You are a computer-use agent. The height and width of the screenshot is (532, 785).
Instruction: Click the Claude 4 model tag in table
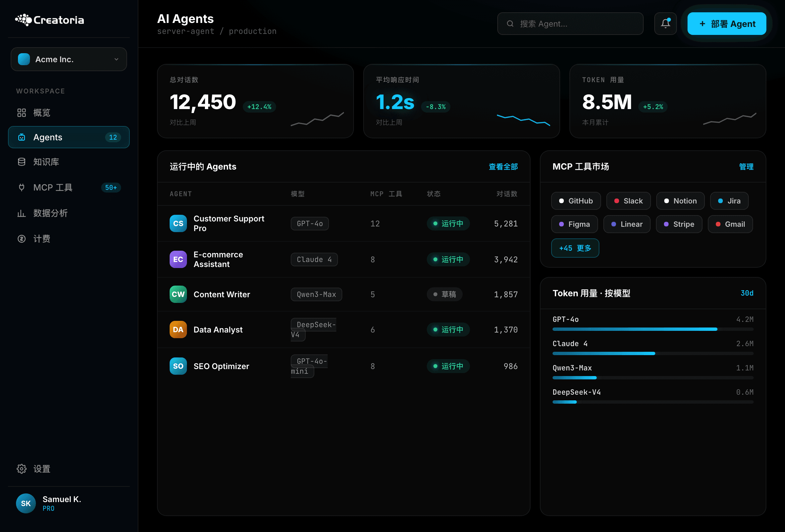click(314, 259)
